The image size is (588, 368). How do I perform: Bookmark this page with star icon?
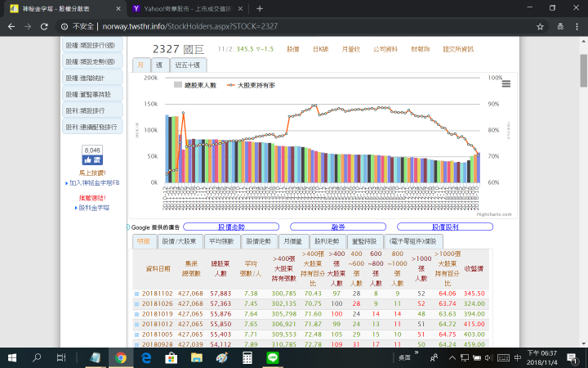[540, 26]
